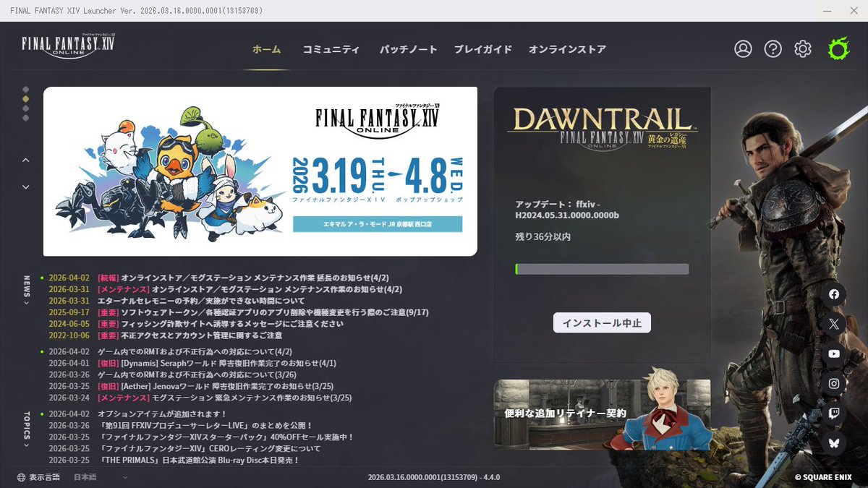Image resolution: width=868 pixels, height=488 pixels.
Task: Open the 日本語 language dropdown
Action: (101, 477)
